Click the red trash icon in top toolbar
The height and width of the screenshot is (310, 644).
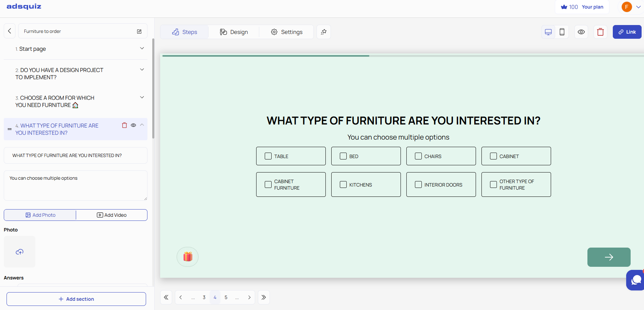click(x=600, y=32)
